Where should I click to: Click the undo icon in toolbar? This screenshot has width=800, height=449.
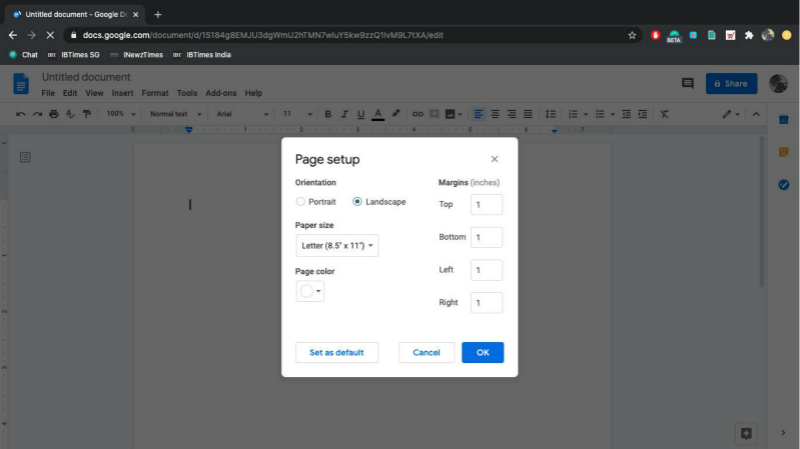(22, 114)
